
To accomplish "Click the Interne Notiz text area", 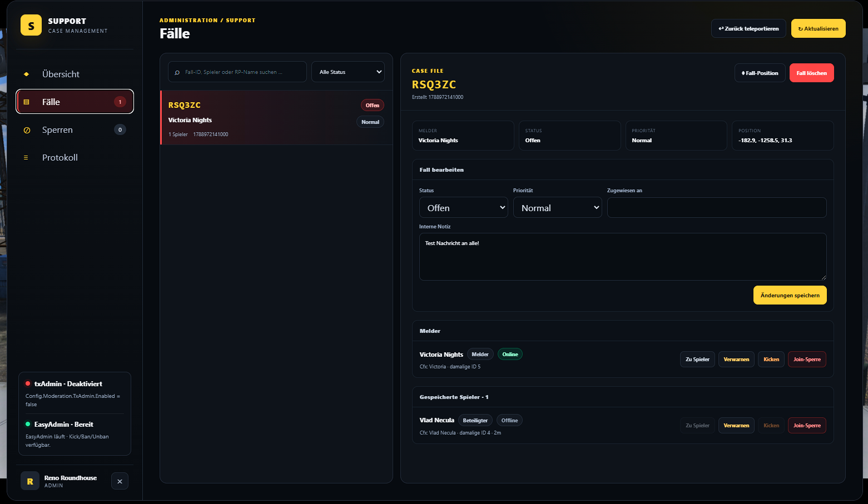I will pyautogui.click(x=623, y=257).
